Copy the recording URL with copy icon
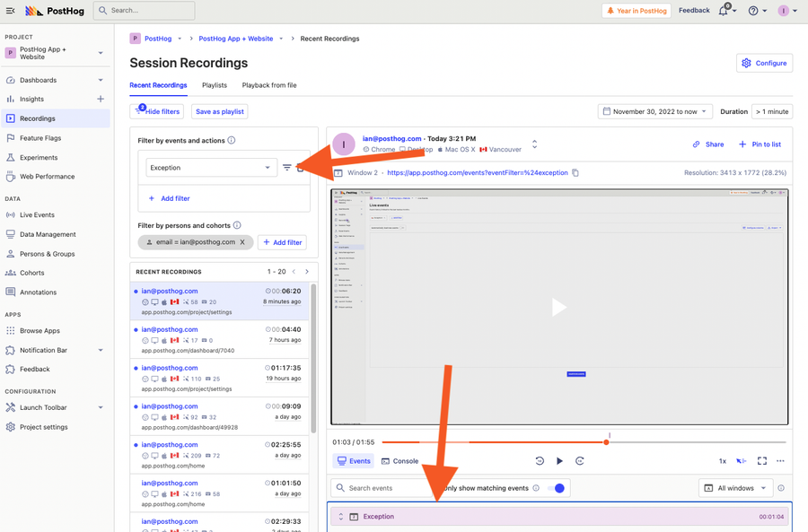The image size is (808, 532). tap(575, 172)
